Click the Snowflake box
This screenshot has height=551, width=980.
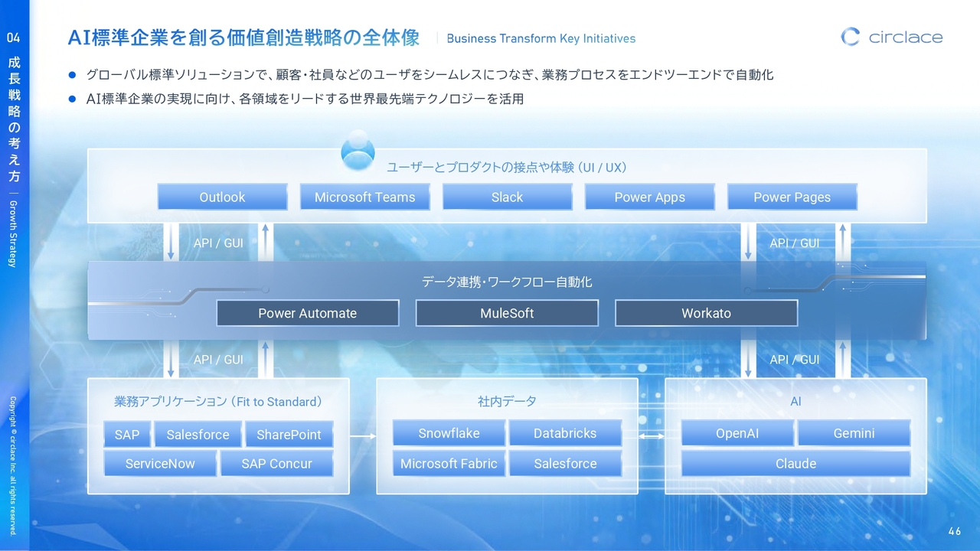(449, 433)
